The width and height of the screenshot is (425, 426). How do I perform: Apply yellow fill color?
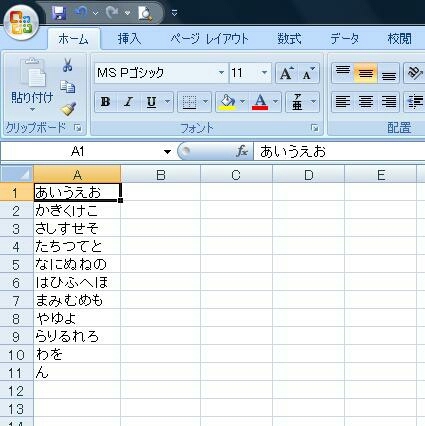click(227, 102)
